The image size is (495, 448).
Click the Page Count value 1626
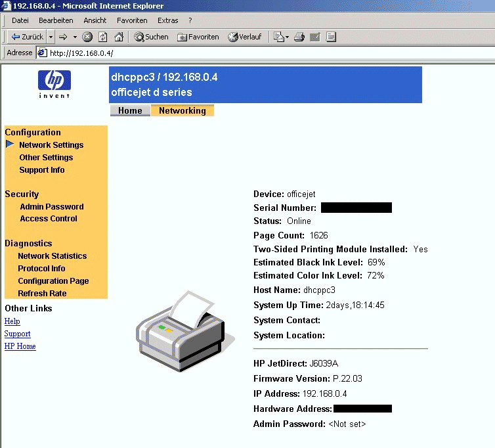coord(319,235)
